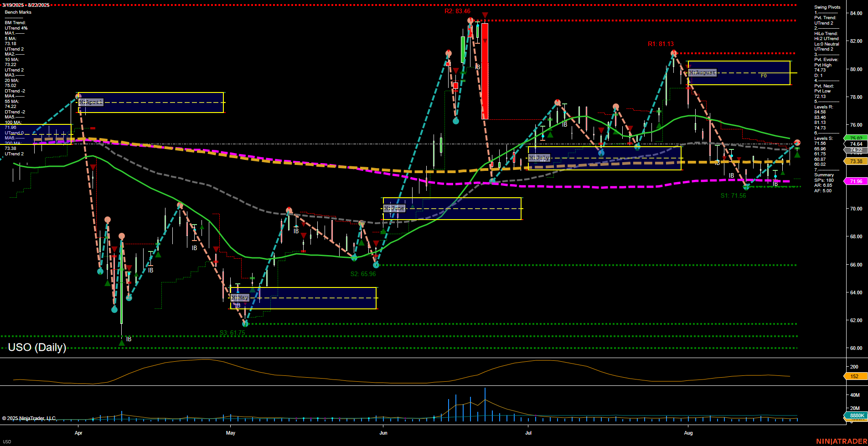Click the orange 73.38 price axis tag

[856, 161]
